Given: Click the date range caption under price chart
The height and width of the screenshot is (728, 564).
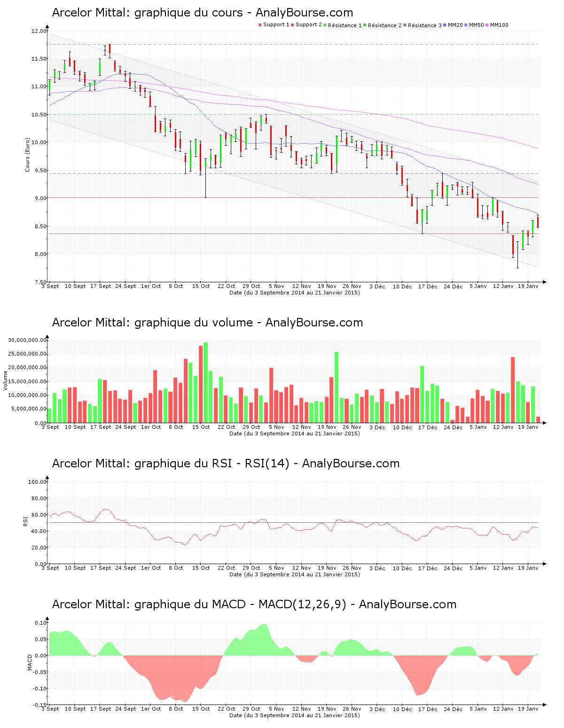Looking at the screenshot, I should coord(295,293).
